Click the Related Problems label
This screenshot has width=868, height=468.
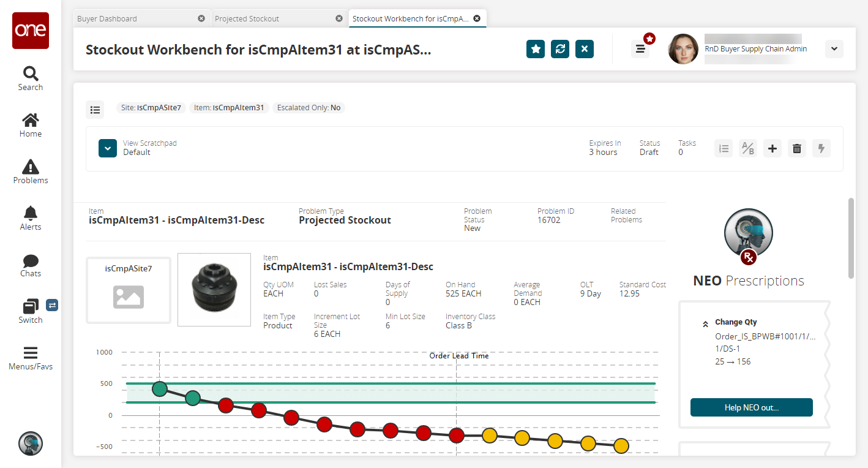click(626, 216)
